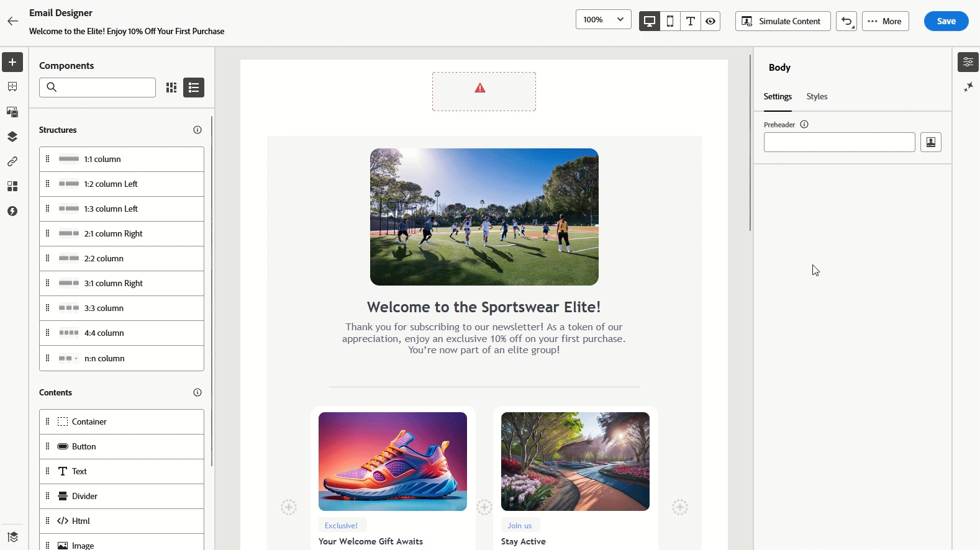Select the Button content component

(x=122, y=447)
